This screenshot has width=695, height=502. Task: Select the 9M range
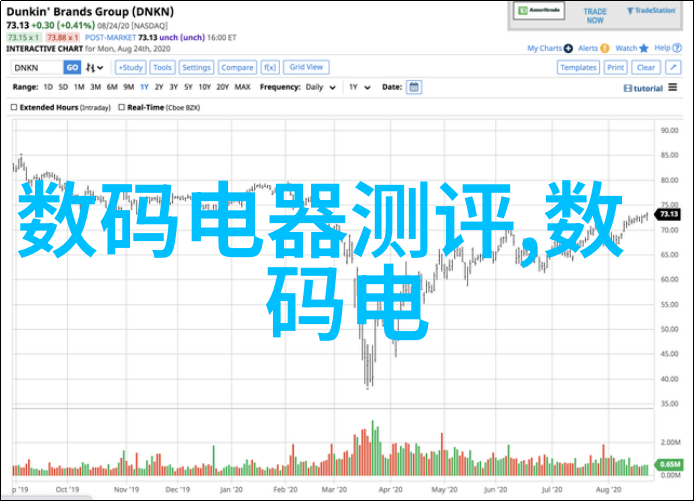tap(129, 87)
